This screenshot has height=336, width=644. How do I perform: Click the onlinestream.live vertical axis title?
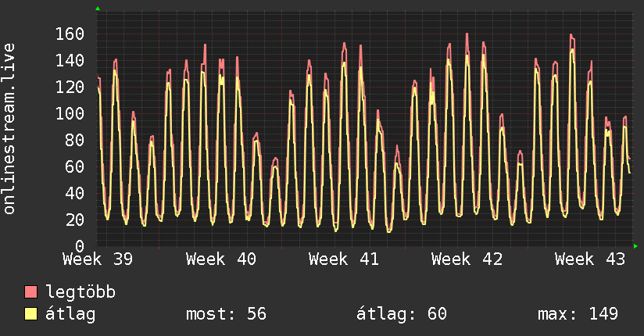point(9,129)
